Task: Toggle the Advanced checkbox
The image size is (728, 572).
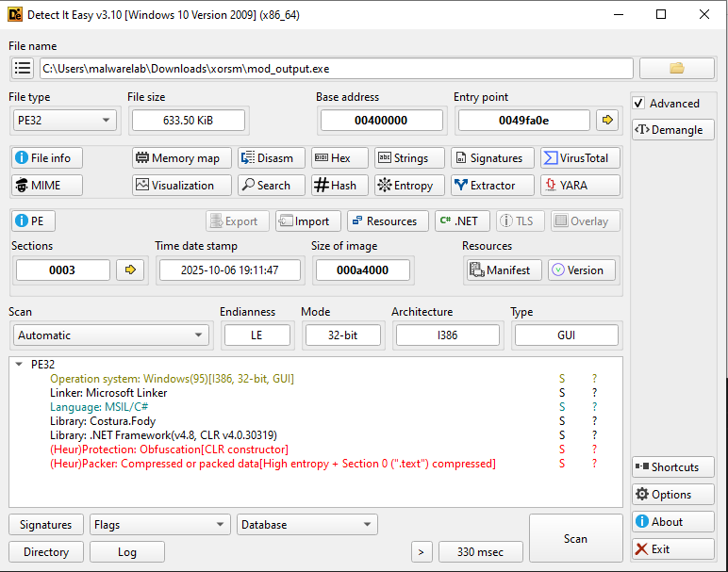Action: tap(638, 104)
